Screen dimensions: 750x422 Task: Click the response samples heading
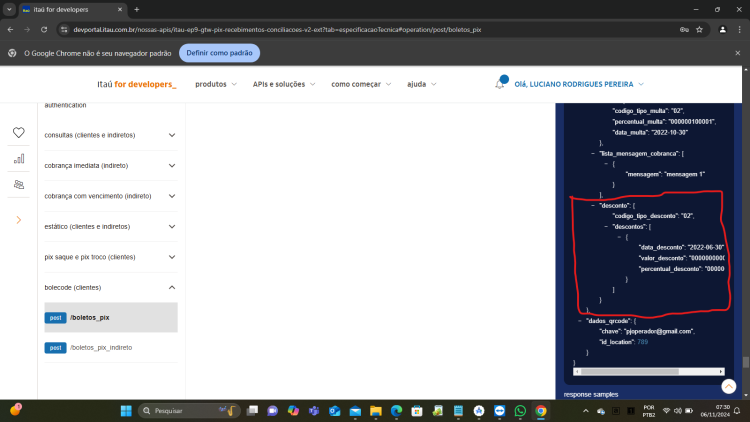point(591,395)
